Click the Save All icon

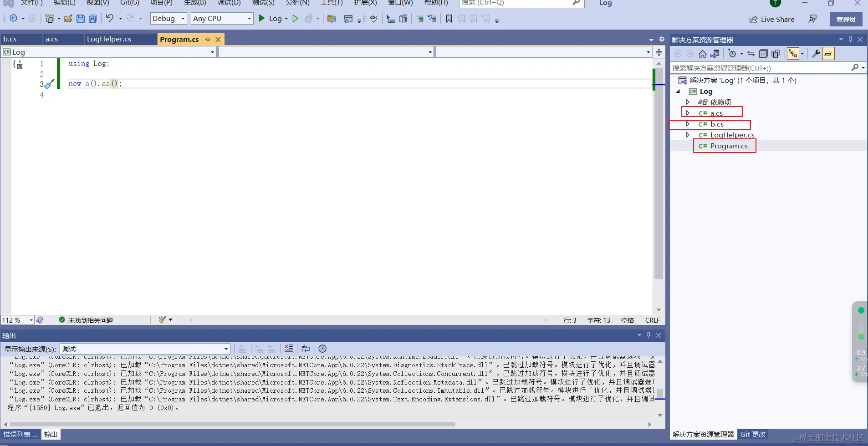[93, 19]
